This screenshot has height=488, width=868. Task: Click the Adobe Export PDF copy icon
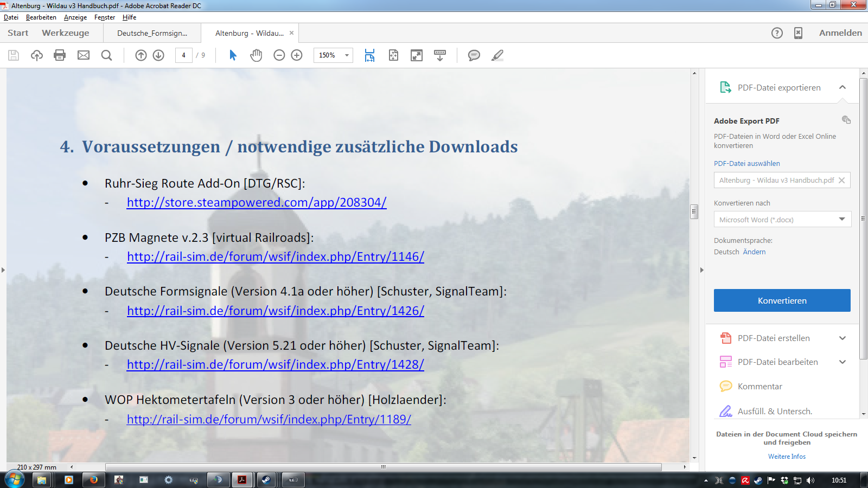846,120
